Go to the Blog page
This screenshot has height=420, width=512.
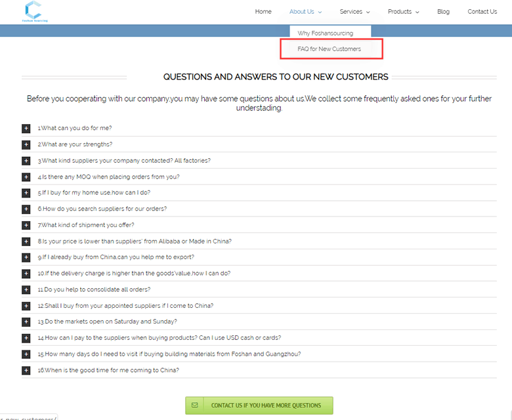[444, 12]
